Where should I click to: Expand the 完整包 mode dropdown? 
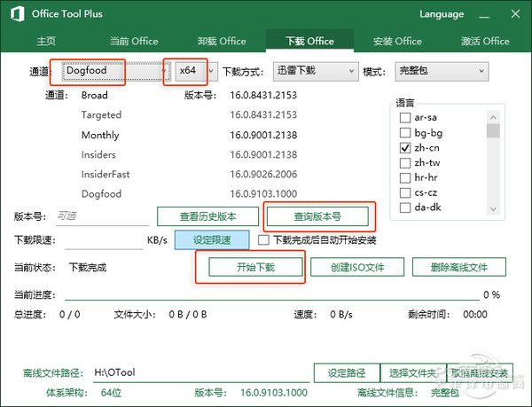pos(442,71)
